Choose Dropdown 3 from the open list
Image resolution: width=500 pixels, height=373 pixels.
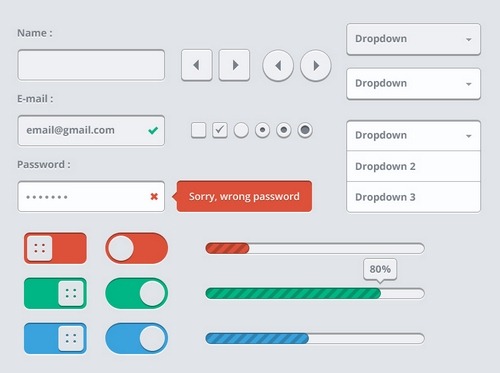413,197
